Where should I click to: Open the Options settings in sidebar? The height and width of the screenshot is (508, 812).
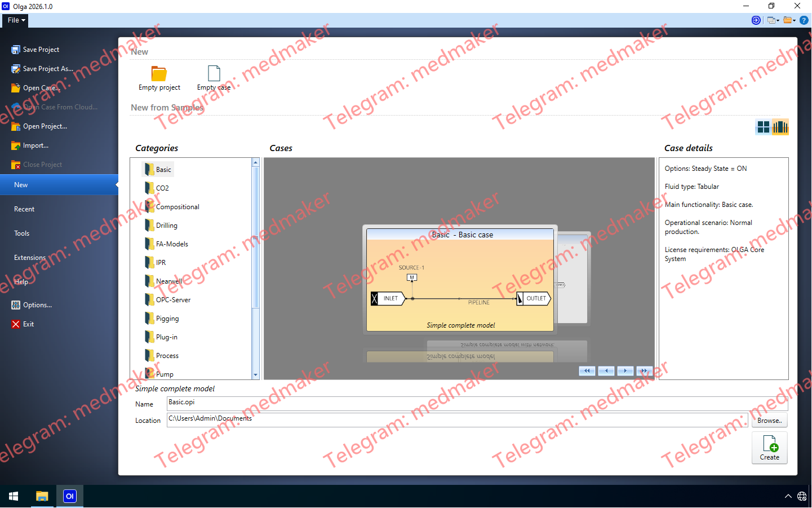(37, 305)
